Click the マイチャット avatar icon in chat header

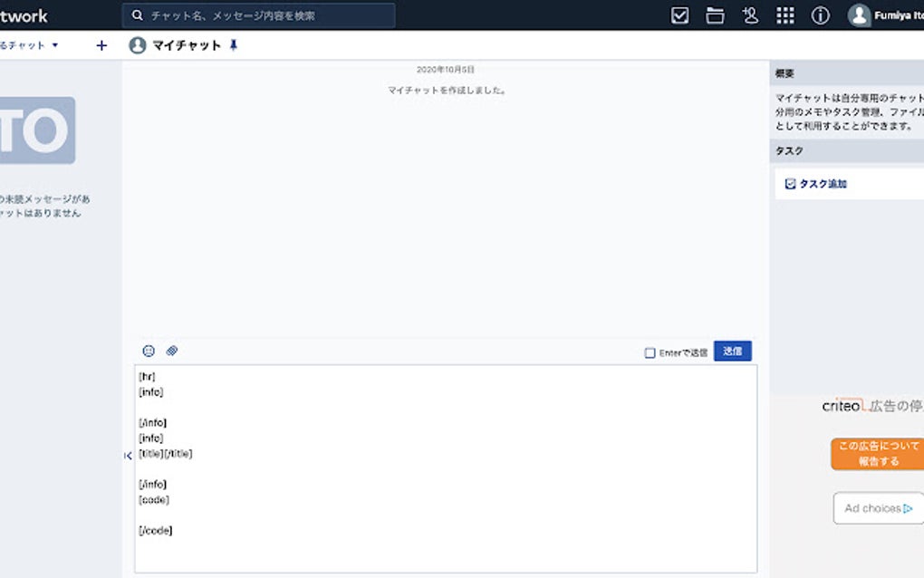137,44
